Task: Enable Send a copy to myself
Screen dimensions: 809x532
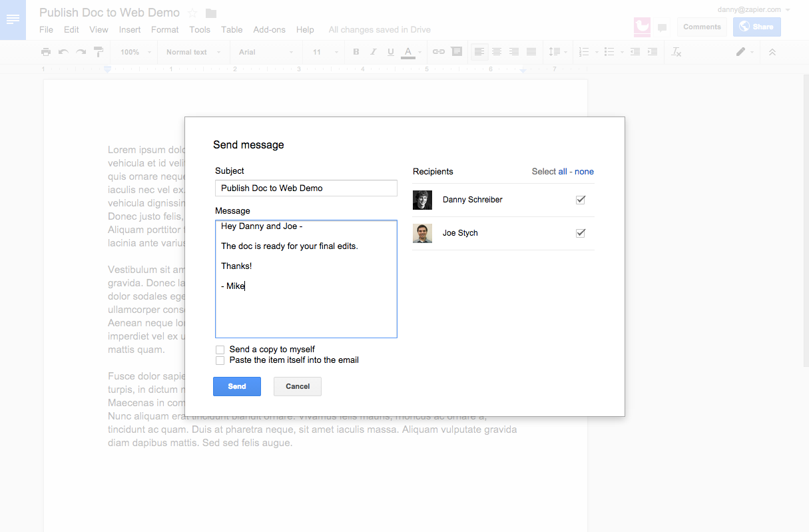Action: 220,350
